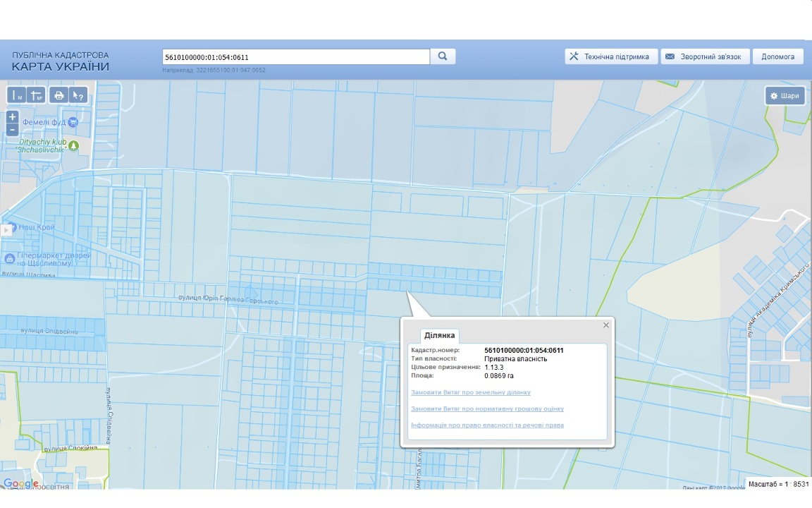Select cadastral number 5610100000:01:054:0611 in popup
This screenshot has height=508, width=812.
pyautogui.click(x=524, y=351)
